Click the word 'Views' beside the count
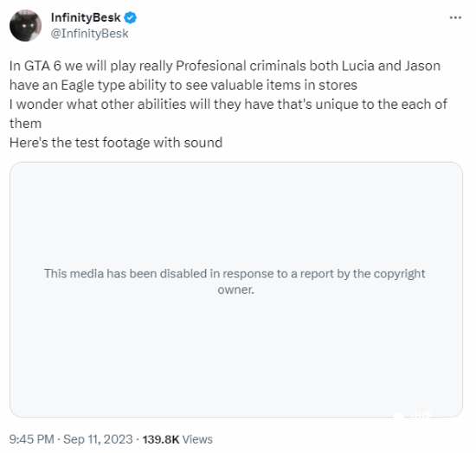Image resolution: width=476 pixels, height=453 pixels. tap(197, 439)
